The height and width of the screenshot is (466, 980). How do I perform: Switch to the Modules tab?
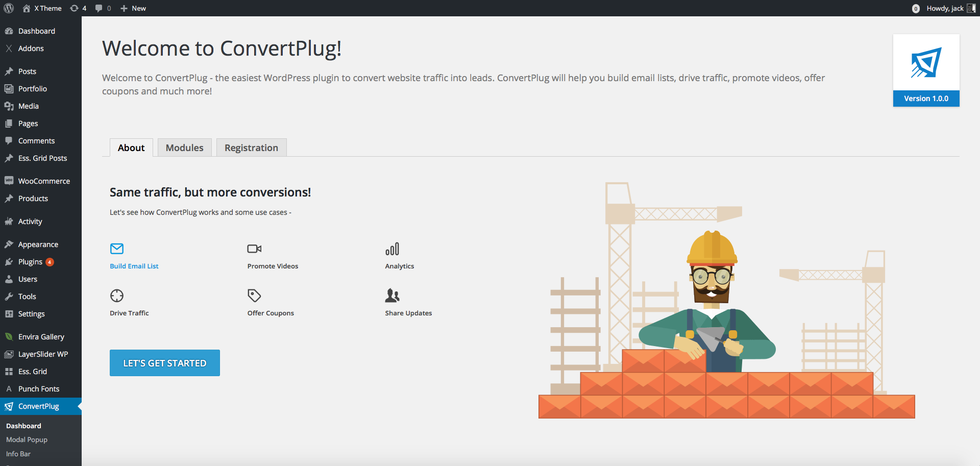tap(184, 148)
